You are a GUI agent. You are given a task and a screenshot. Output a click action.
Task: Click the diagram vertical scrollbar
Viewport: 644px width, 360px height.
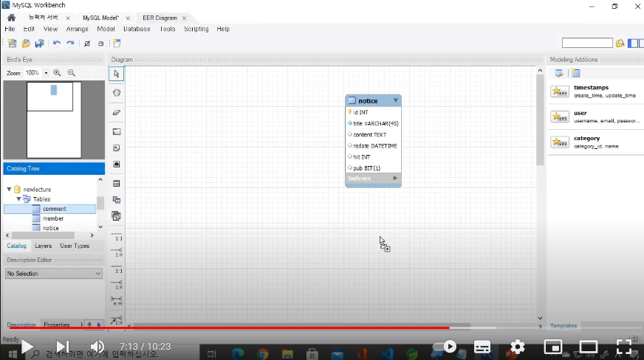coord(540,119)
